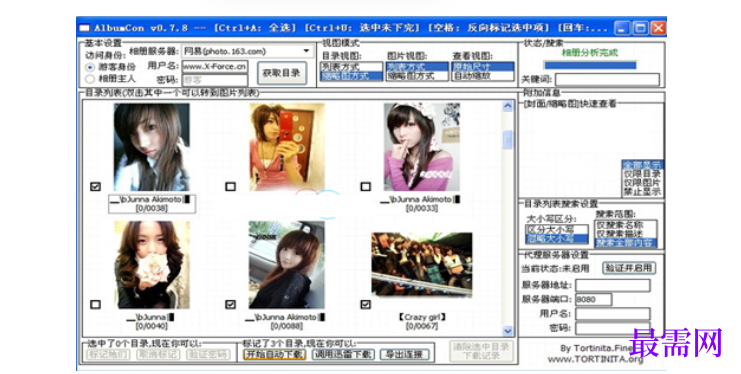Image resolution: width=741 pixels, height=374 pixels.
Task: Click the 相册分析完成 status text
Action: pyautogui.click(x=589, y=52)
